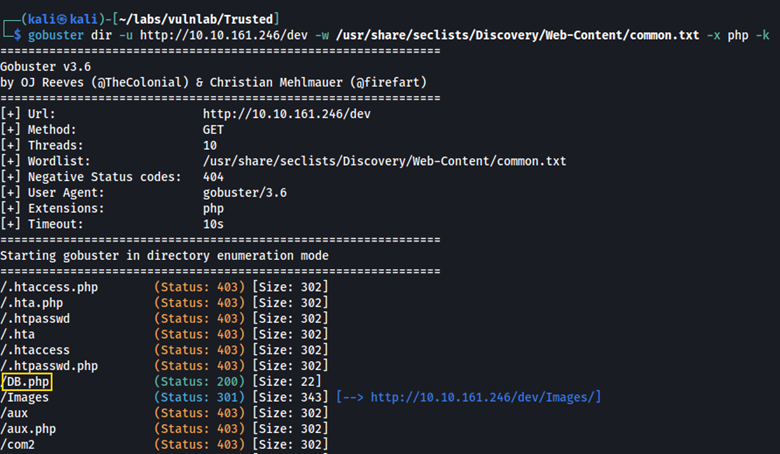Click the OJ Reeves author credit line
The image size is (780, 454).
click(214, 83)
